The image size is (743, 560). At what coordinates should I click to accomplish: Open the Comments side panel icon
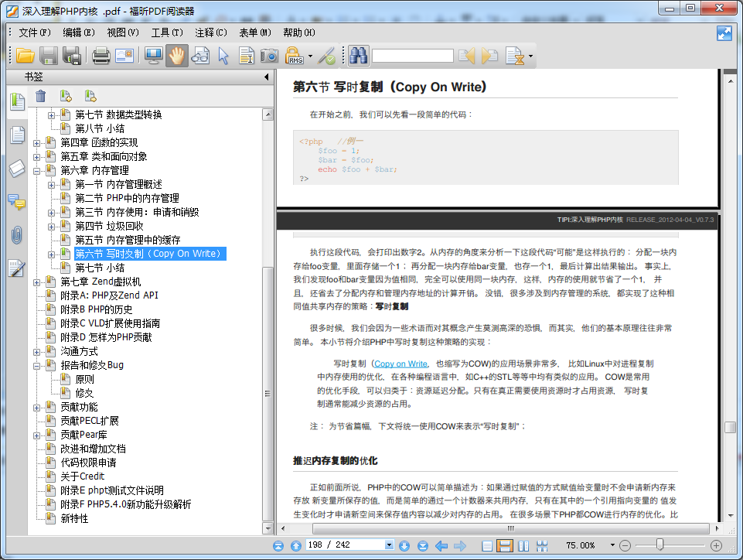(x=17, y=203)
